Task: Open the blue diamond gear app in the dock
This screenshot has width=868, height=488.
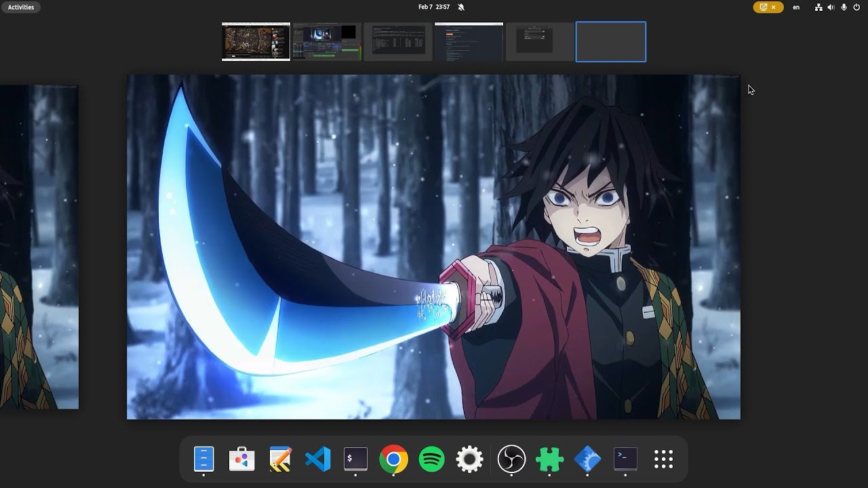Action: 587,460
